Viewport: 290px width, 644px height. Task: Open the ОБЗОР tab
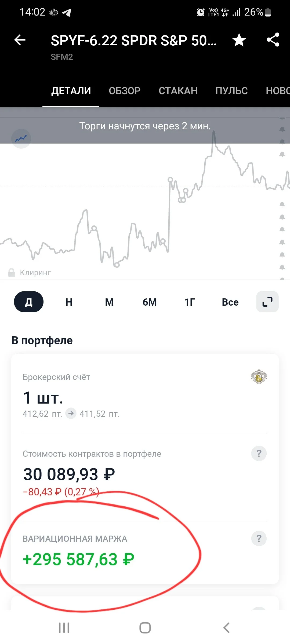coord(125,91)
